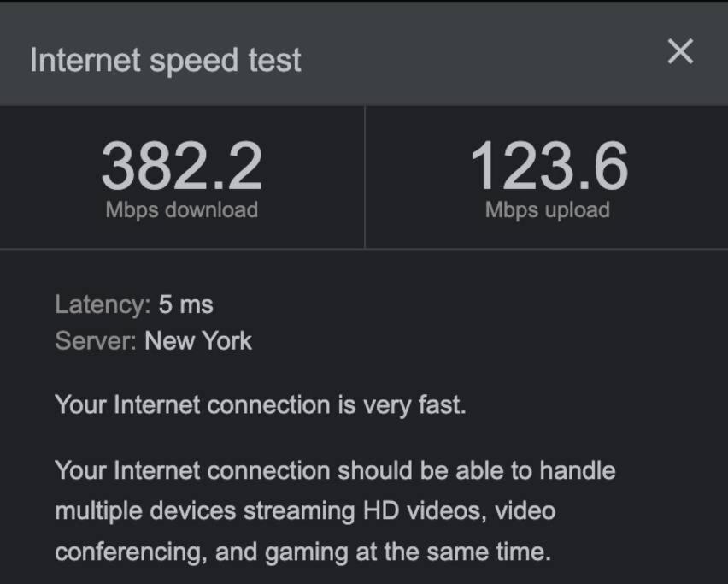Select the 5 ms latency value

tap(185, 304)
